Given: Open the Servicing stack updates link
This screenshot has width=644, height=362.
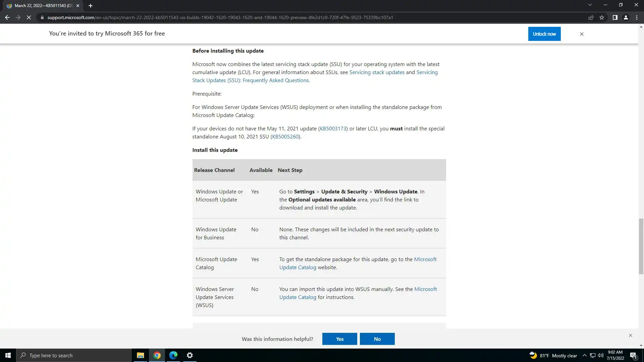Looking at the screenshot, I should coord(377,72).
